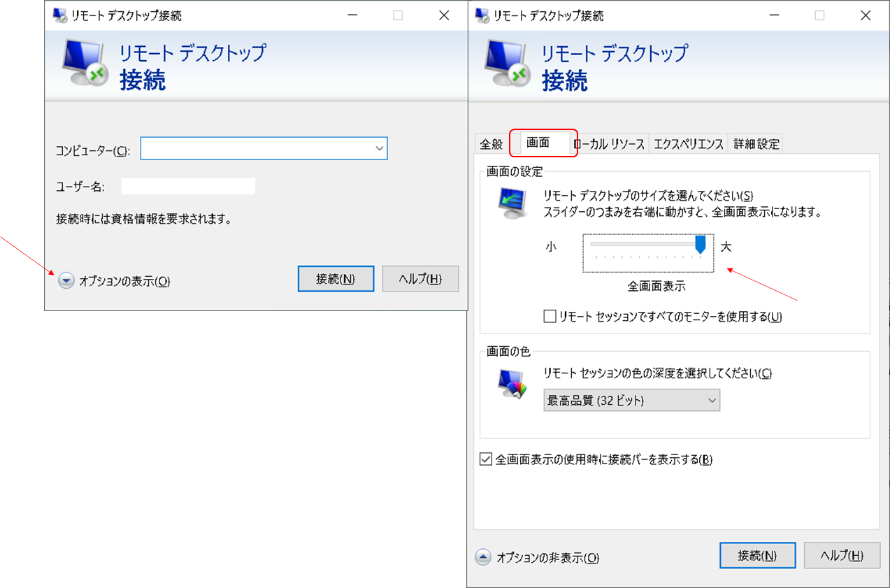Enable リモート セッションですべてのモニターを使用する checkbox

tap(550, 317)
